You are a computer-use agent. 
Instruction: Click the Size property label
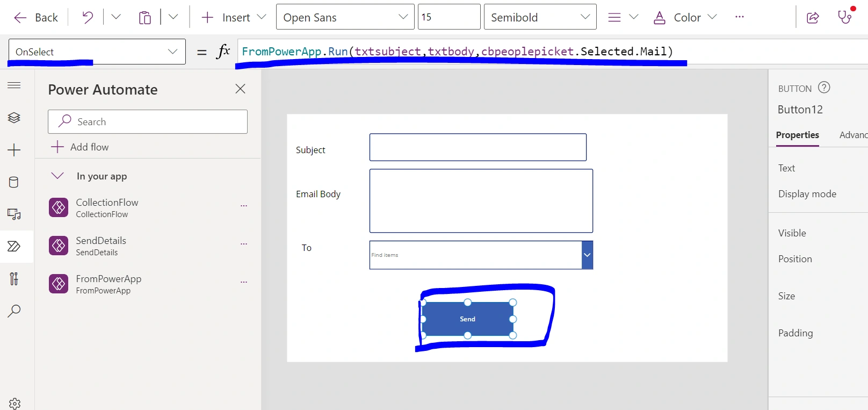click(x=786, y=296)
